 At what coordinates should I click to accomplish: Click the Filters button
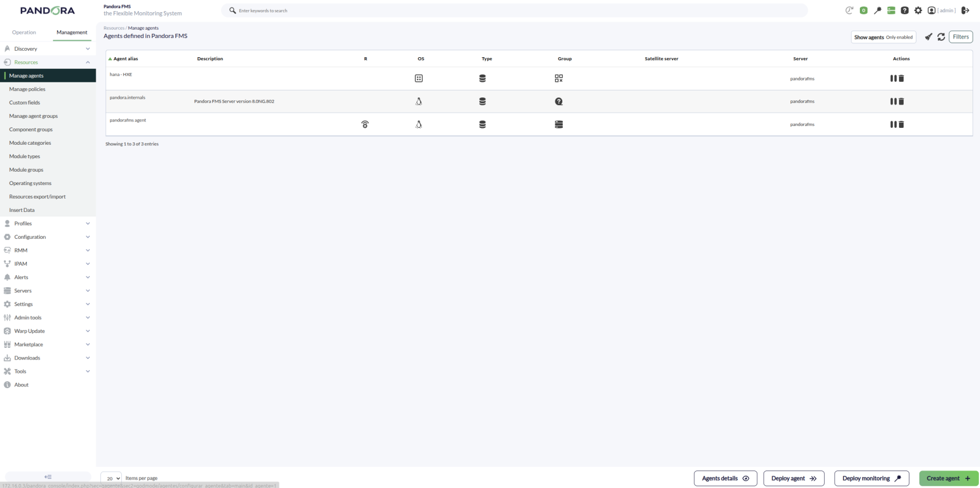point(961,37)
